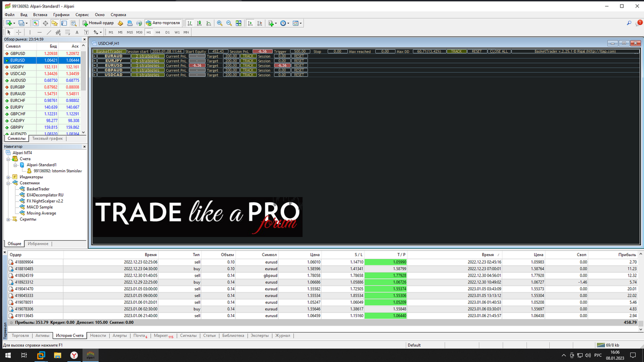This screenshot has width=644, height=362.
Task: Close the Market Watch panel
Action: click(84, 39)
